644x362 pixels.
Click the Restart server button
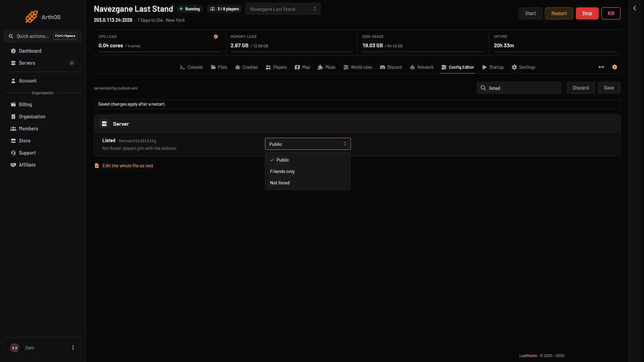pyautogui.click(x=559, y=13)
